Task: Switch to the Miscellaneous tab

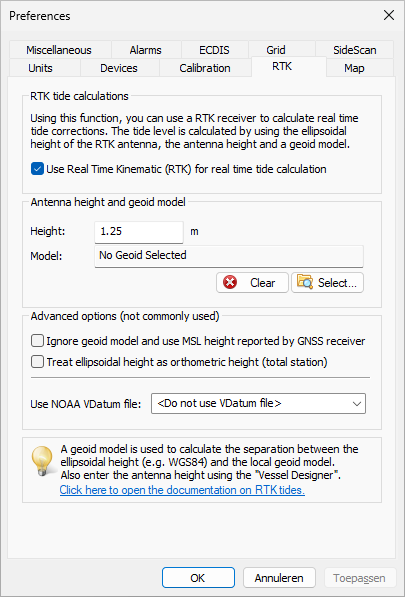Action: coord(59,50)
